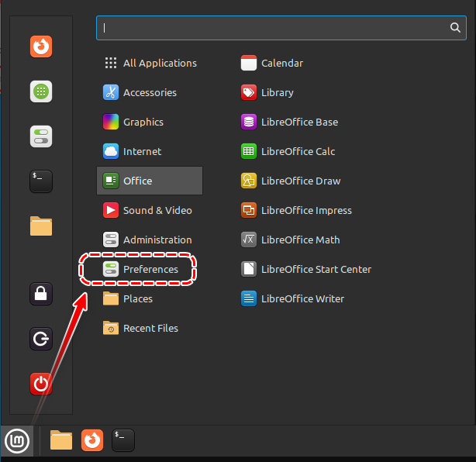Open the Calendar application
Viewport: 476px width, 462px height.
coord(281,63)
